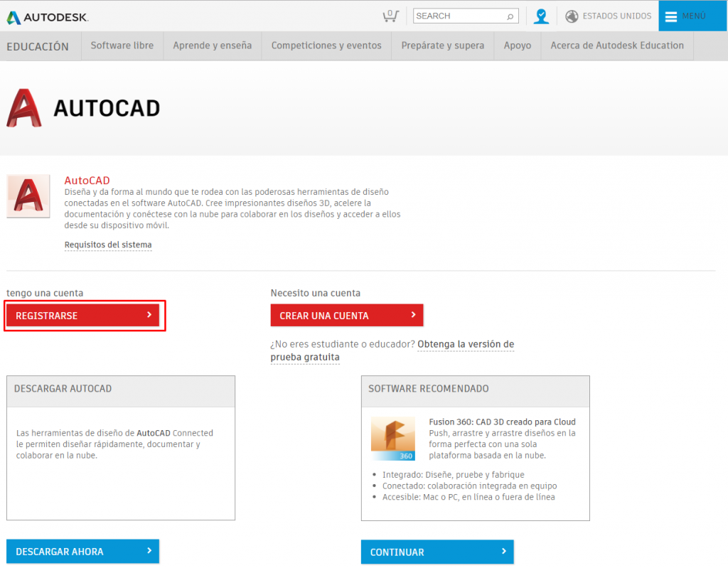728x568 pixels.
Task: Select ESTADOS UNIDOS region link
Action: pyautogui.click(x=616, y=16)
